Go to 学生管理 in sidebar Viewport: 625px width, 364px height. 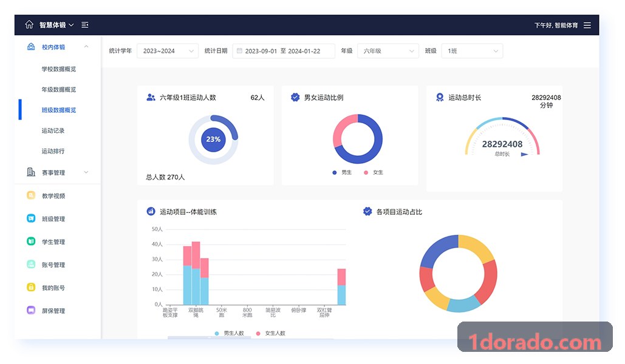click(53, 241)
